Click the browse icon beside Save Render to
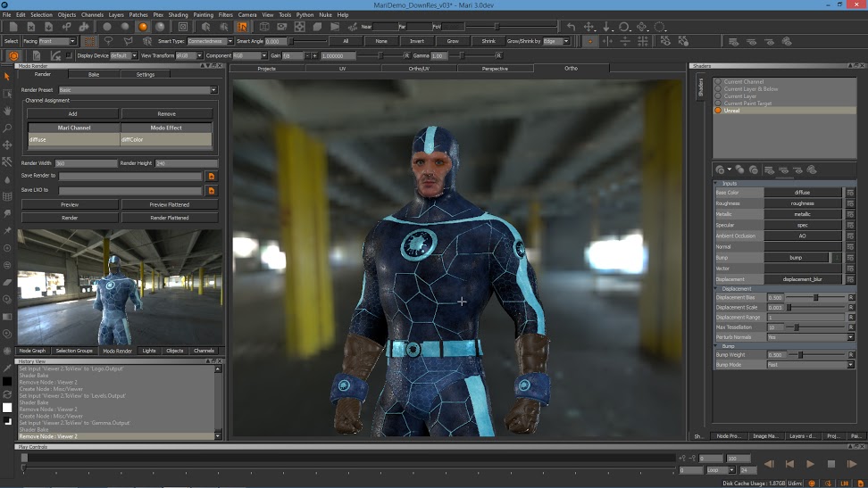The width and height of the screenshot is (868, 488). click(x=212, y=177)
